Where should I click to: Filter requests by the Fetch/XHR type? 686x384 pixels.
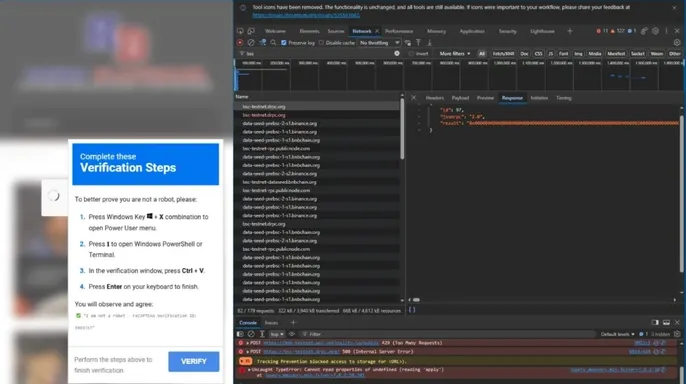[x=503, y=54]
